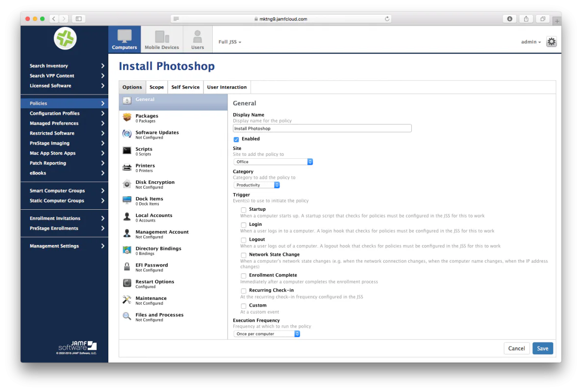Select the EFI Password lock icon
This screenshot has width=582, height=392.
[127, 266]
